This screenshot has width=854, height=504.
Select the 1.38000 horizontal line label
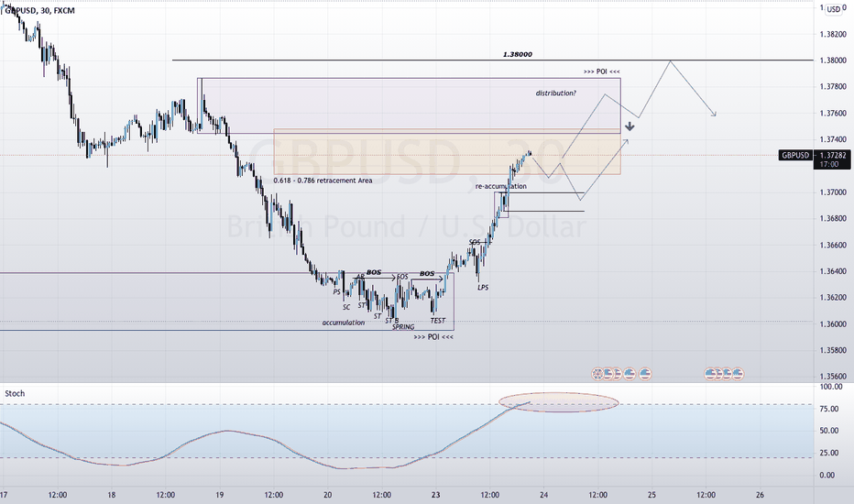click(x=518, y=54)
